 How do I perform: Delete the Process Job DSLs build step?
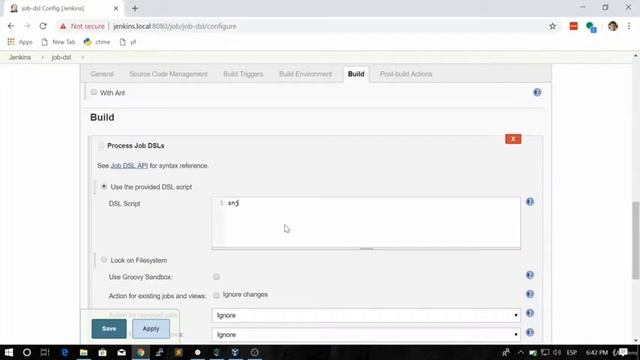[x=513, y=139]
